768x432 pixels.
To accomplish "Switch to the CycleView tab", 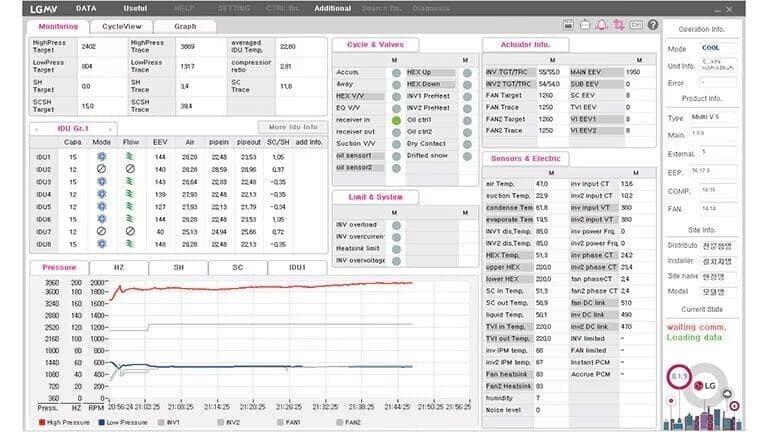I will [122, 26].
